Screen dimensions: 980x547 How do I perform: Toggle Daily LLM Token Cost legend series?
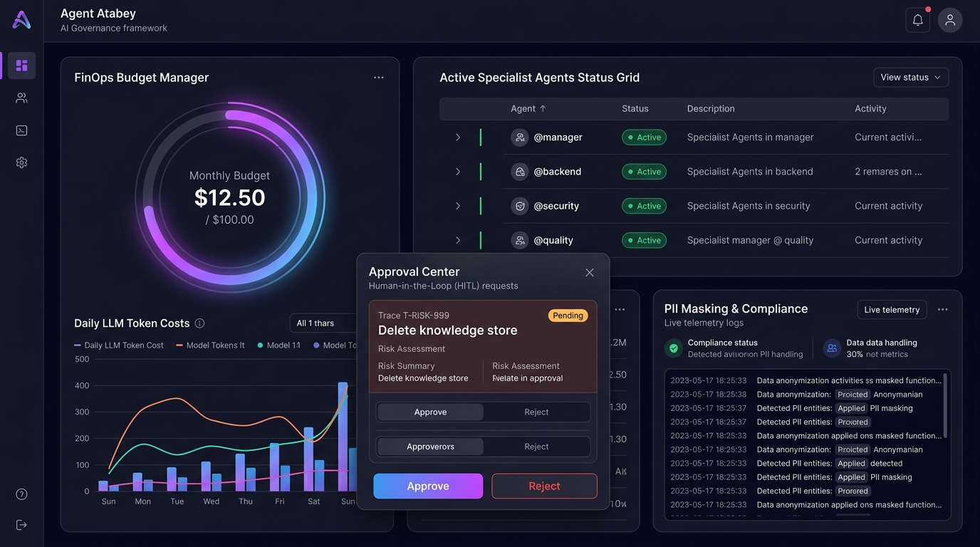tap(119, 345)
